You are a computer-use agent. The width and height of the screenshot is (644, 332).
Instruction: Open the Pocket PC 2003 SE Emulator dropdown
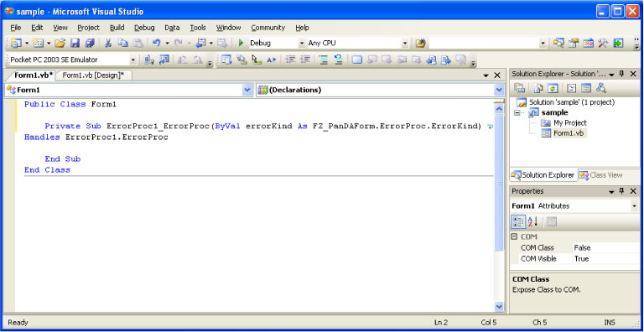click(133, 60)
